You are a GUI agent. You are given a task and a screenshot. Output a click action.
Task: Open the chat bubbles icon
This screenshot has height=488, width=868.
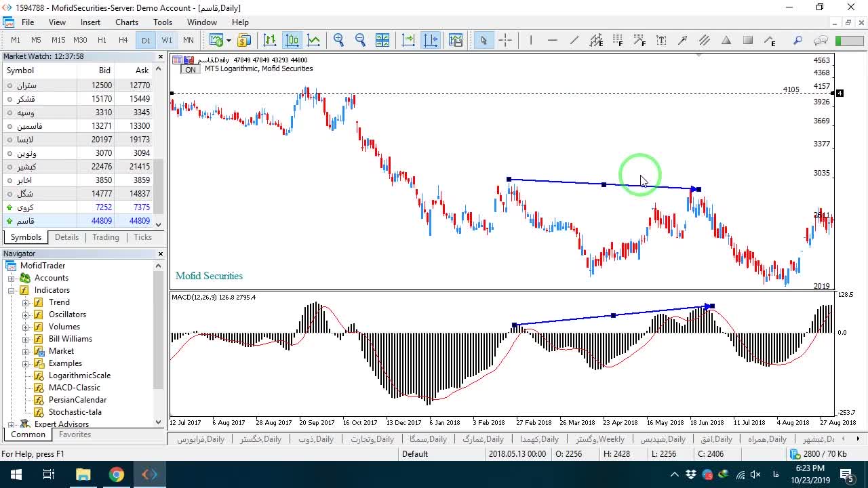point(821,41)
